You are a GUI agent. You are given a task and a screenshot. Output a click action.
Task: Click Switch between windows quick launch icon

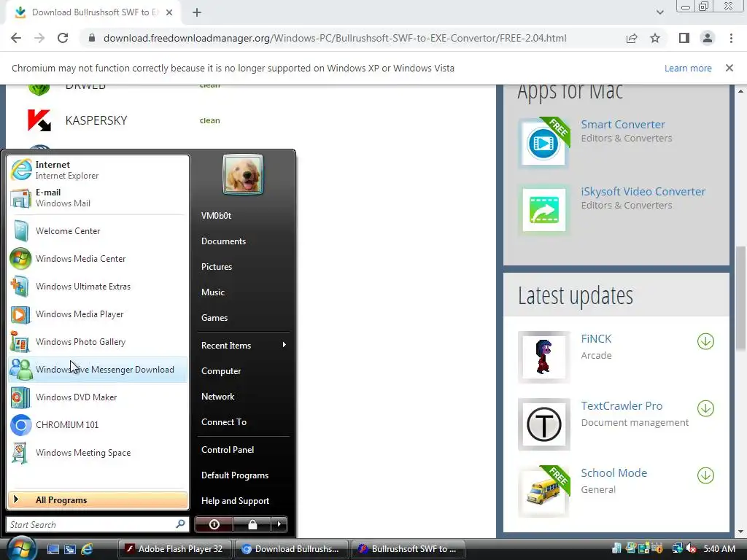click(x=69, y=549)
